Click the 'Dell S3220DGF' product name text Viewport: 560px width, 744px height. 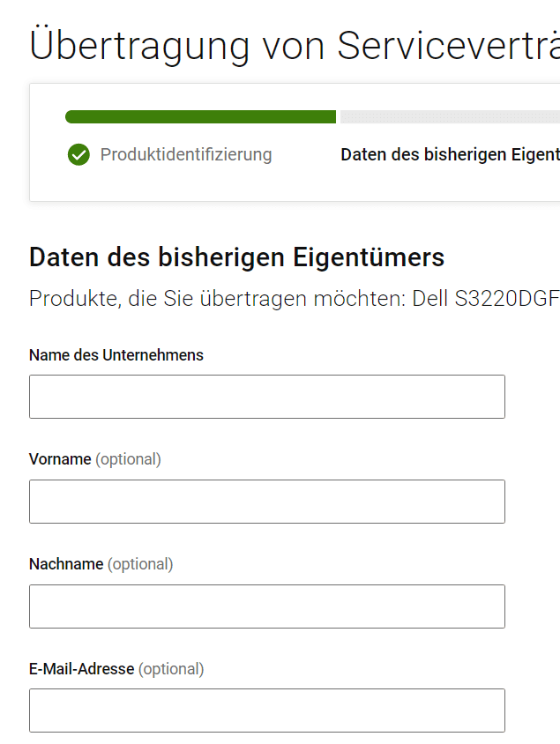click(507, 298)
